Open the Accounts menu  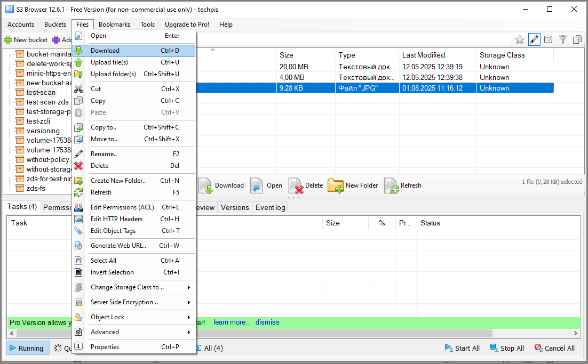click(21, 25)
